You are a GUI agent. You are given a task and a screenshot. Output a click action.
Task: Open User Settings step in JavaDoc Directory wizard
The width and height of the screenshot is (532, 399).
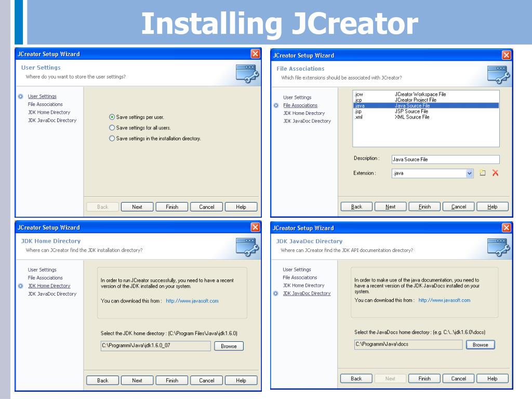pyautogui.click(x=297, y=270)
